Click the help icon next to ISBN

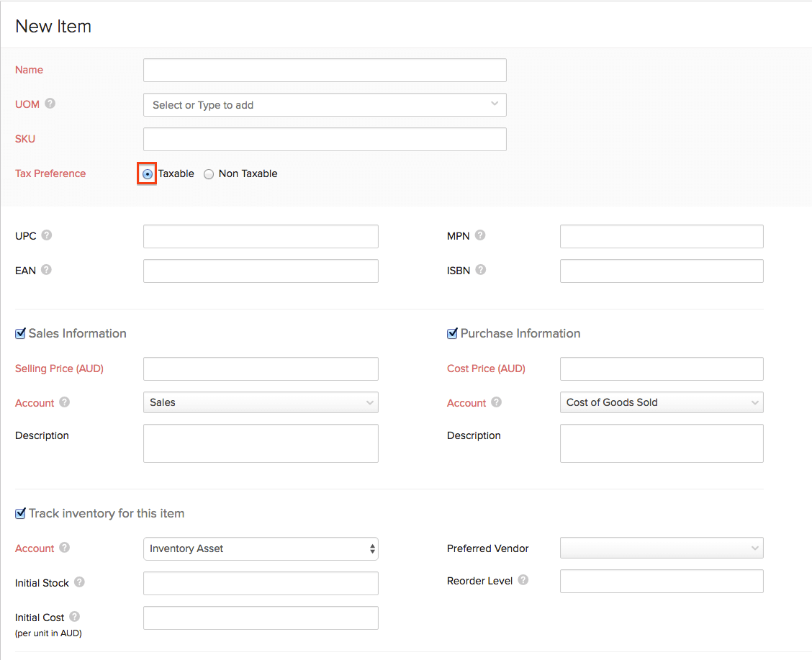pos(481,270)
